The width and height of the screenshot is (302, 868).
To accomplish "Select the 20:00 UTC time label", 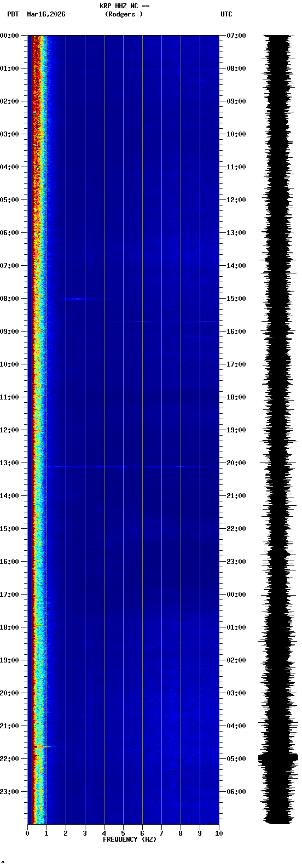I will pos(236,463).
